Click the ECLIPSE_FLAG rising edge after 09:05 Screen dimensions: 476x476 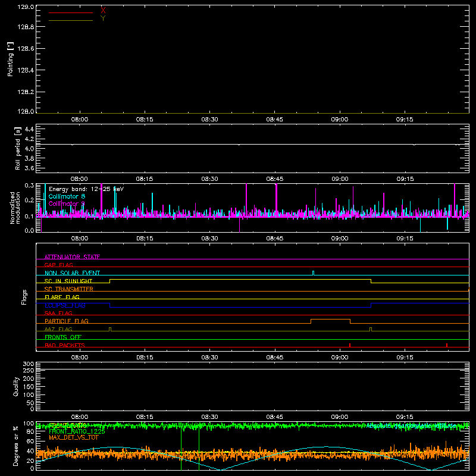371,305
